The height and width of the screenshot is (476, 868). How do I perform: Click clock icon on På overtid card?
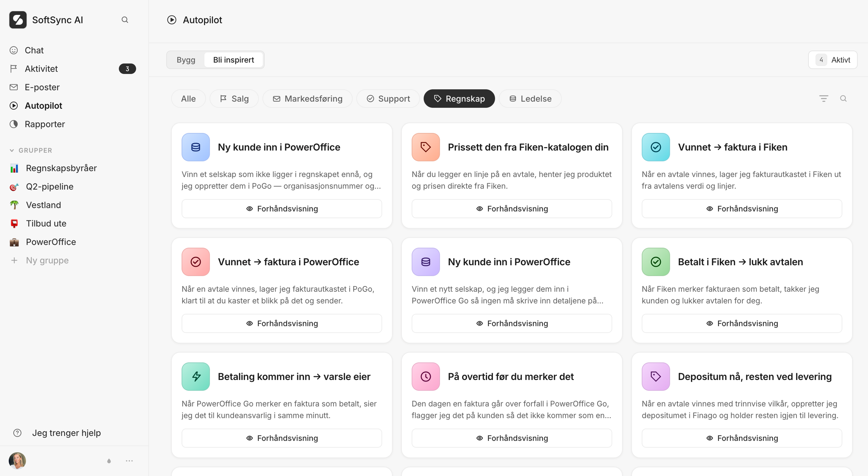click(426, 377)
